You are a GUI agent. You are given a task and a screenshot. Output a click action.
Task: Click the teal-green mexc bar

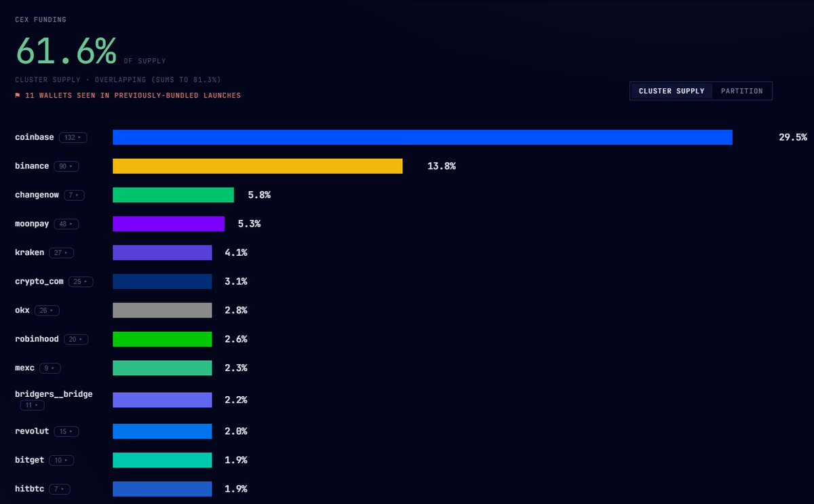point(162,368)
